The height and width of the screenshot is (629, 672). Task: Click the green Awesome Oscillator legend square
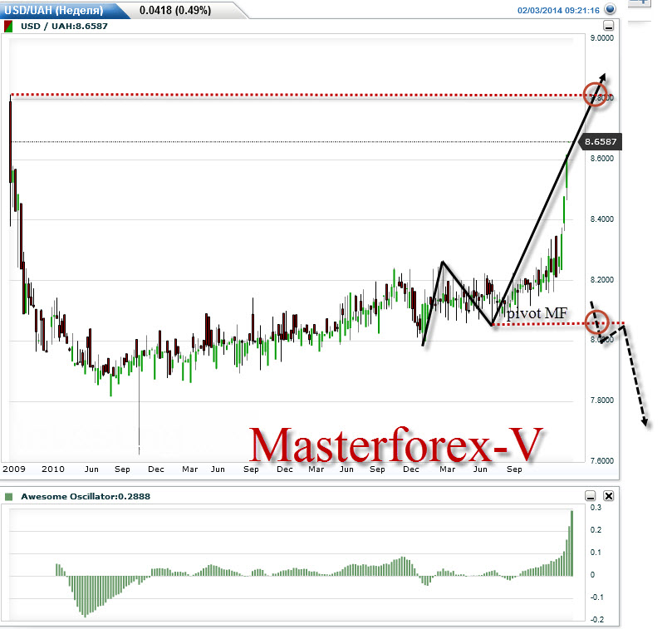[x=8, y=497]
